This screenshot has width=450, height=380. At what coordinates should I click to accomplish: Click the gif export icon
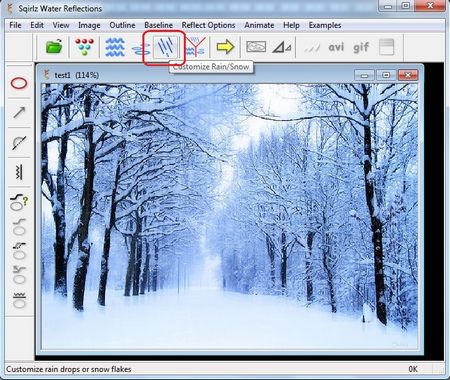(361, 47)
